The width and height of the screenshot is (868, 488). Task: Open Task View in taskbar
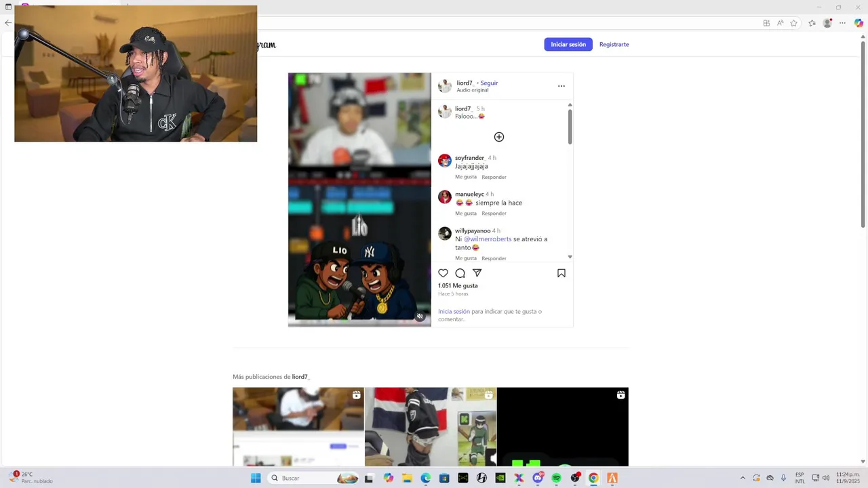tap(369, 478)
